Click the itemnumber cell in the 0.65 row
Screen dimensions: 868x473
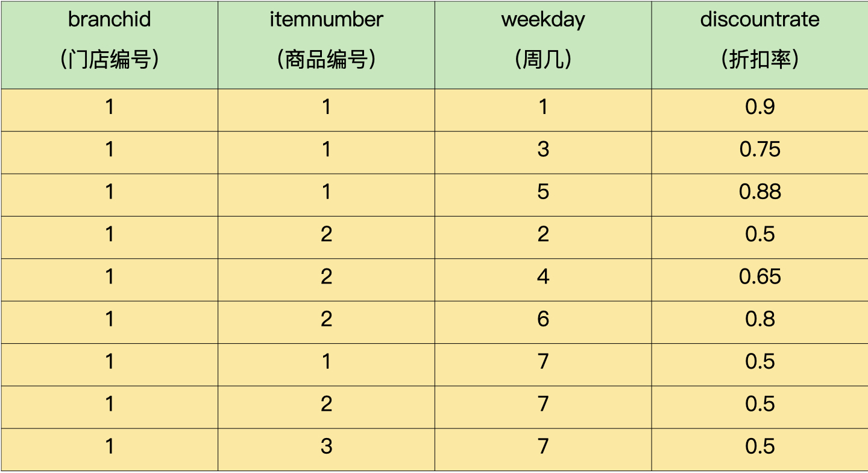coord(326,277)
